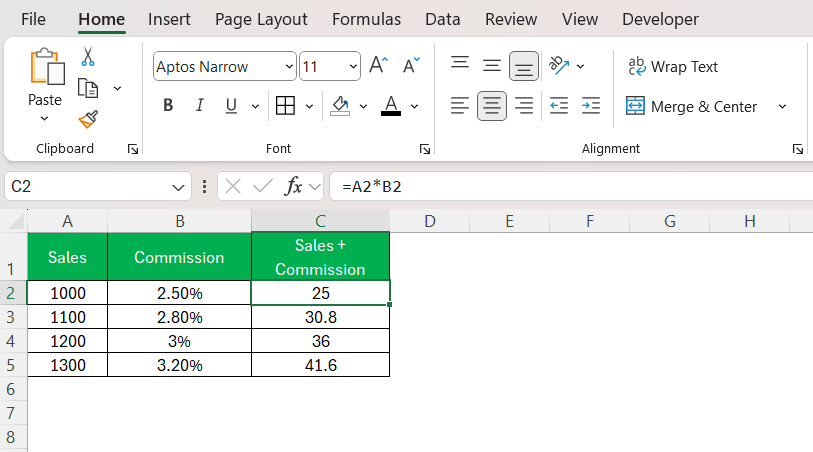
Task: Select the Commission header cell
Action: click(x=179, y=257)
